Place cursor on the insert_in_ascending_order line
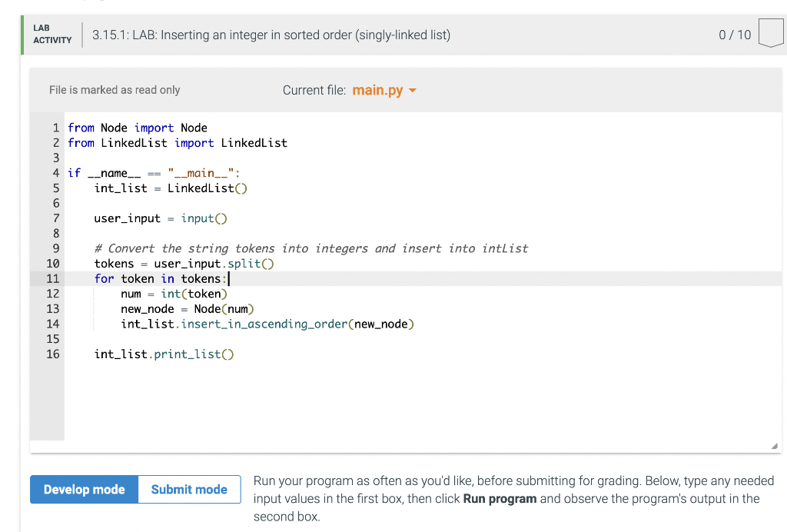Screen dimensions: 787x532 (269, 324)
